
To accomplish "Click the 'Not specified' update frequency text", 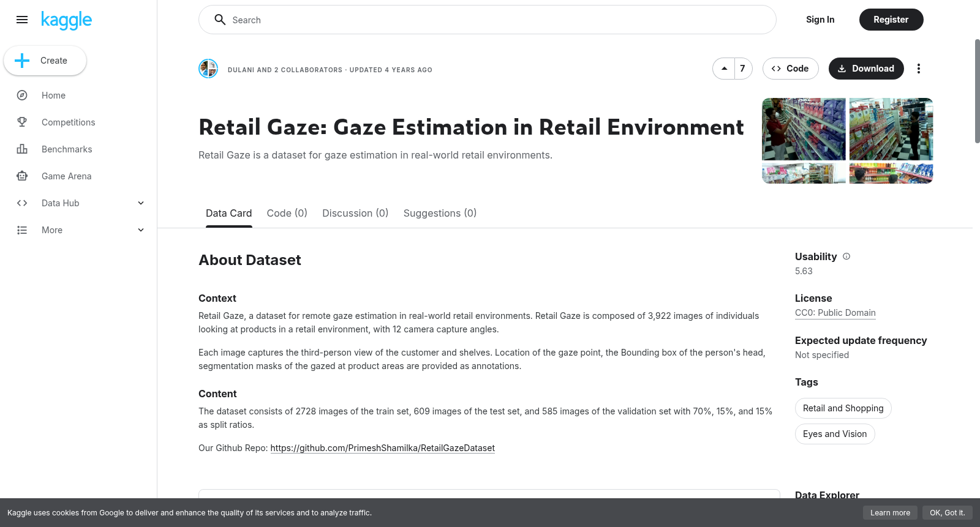I will (822, 355).
